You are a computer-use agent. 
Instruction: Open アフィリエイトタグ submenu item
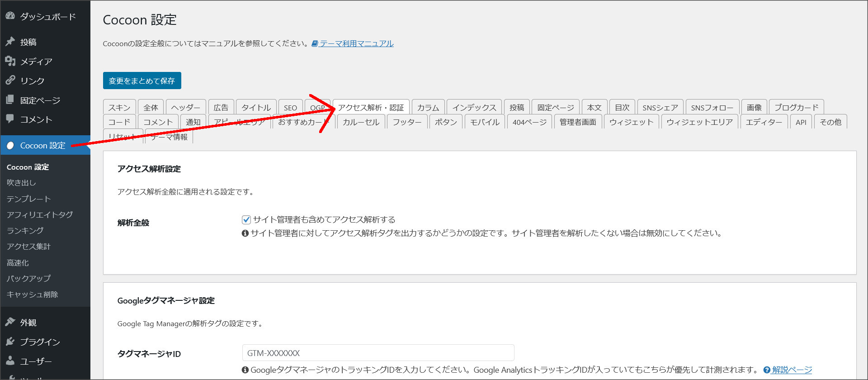click(40, 214)
